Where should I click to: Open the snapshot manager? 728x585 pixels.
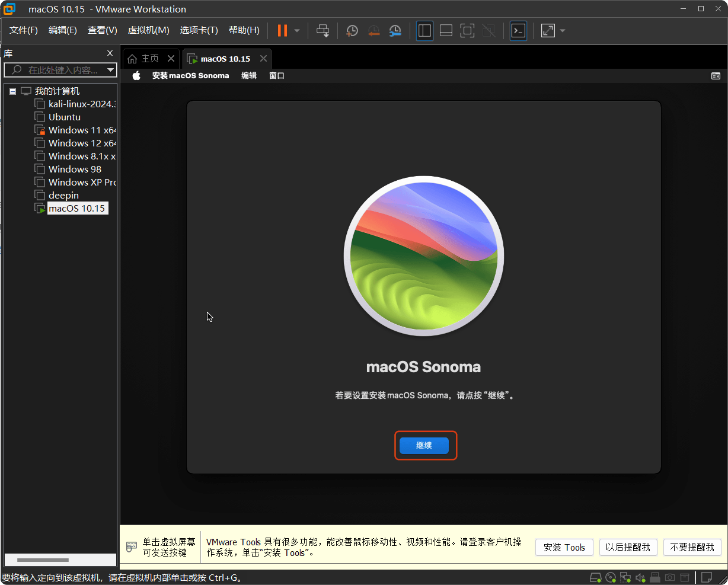tap(395, 30)
